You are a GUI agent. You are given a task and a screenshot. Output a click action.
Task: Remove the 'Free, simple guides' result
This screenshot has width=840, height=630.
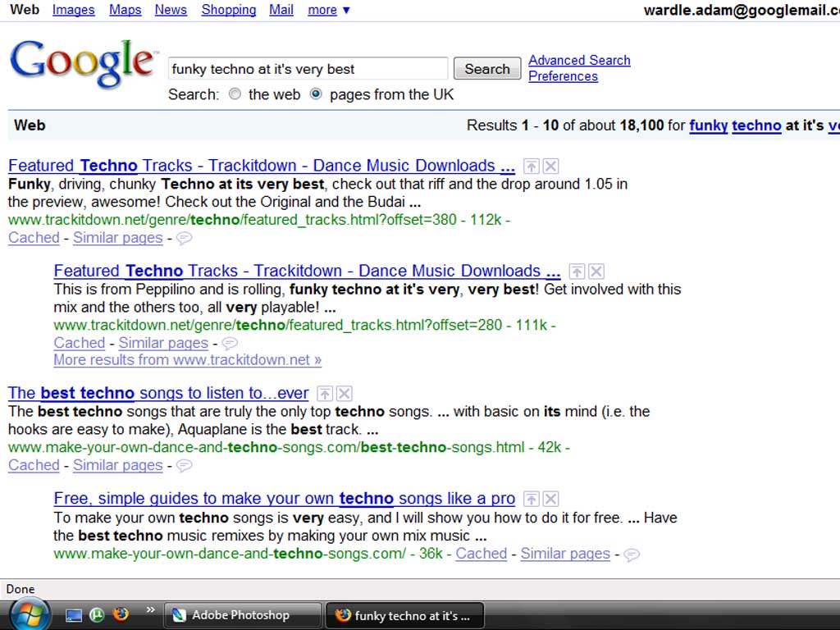(551, 499)
